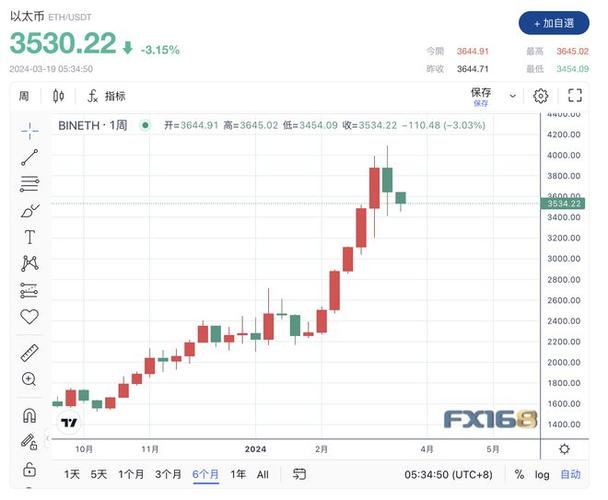Activate the zoom in magnifier tool
This screenshot has height=500, width=608.
click(x=29, y=380)
